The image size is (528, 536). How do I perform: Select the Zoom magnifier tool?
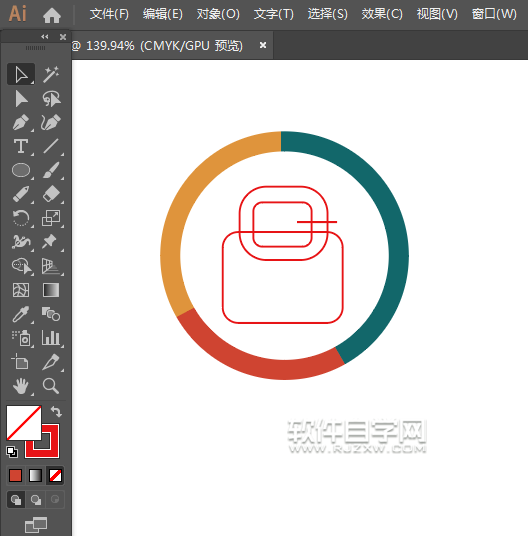(x=51, y=386)
